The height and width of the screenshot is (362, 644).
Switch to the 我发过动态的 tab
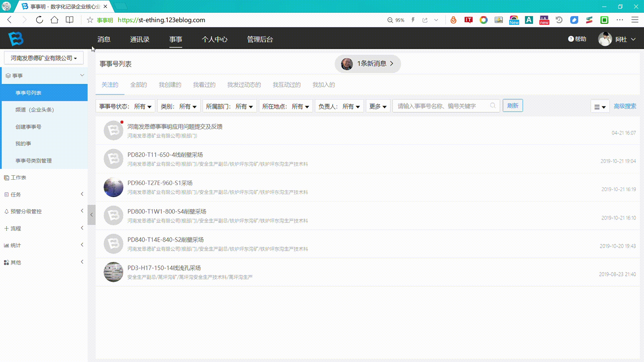coord(244,85)
